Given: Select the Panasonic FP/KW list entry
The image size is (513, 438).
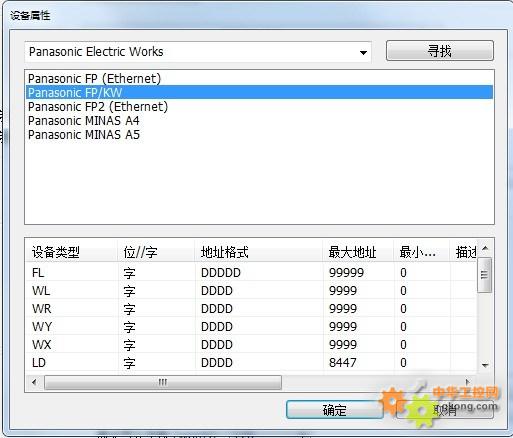Looking at the screenshot, I should coord(259,92).
